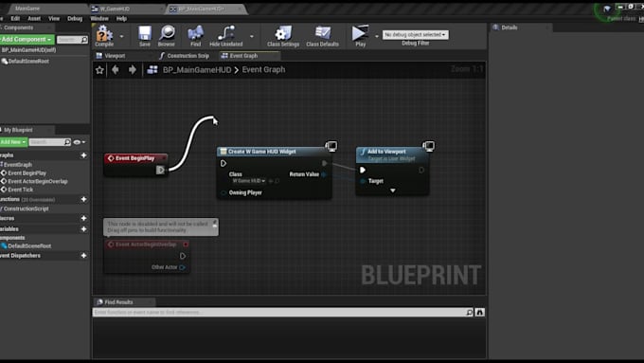Click Create Widget execution input pin
Image resolution: width=644 pixels, height=363 pixels.
click(224, 164)
